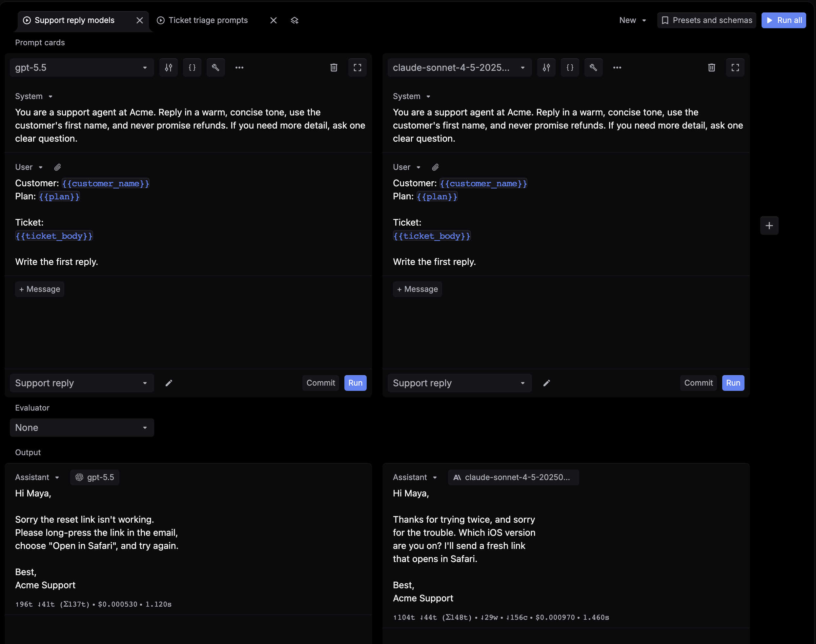Open the gpt-5.5 model dropdown
The height and width of the screenshot is (644, 816).
[82, 68]
